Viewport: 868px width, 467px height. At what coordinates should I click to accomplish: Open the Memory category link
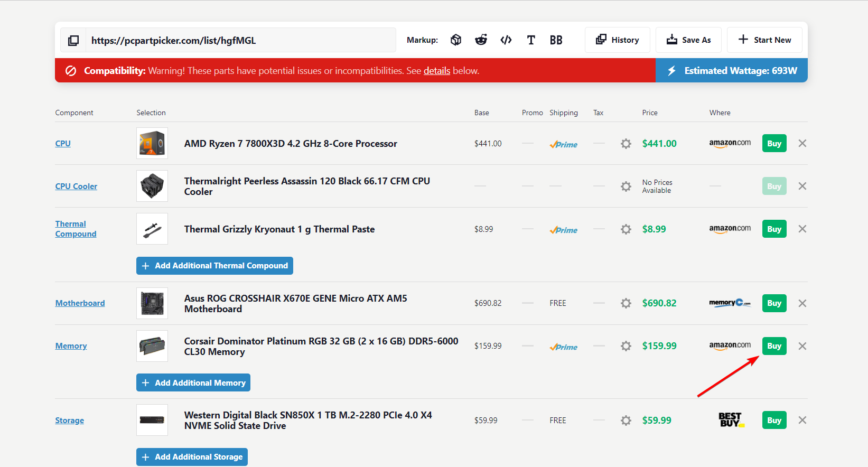pos(71,346)
